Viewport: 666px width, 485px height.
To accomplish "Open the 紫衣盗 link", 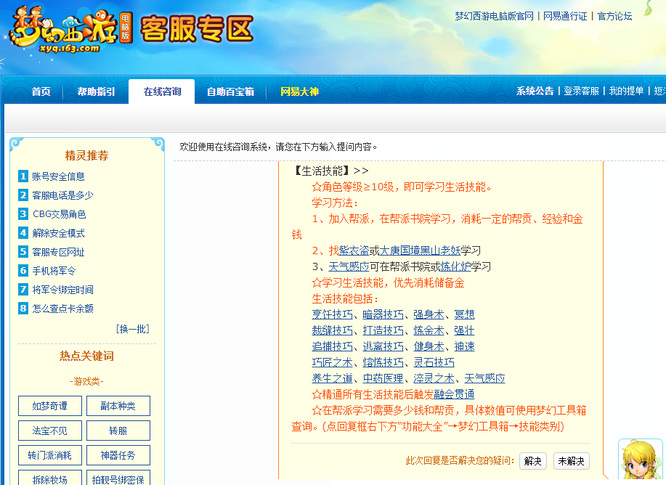I will (x=354, y=251).
